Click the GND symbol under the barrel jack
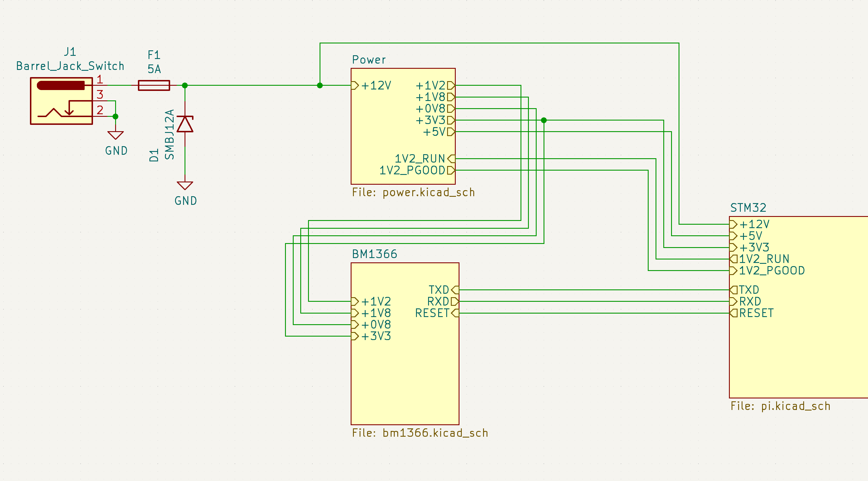This screenshot has width=868, height=481. point(115,135)
